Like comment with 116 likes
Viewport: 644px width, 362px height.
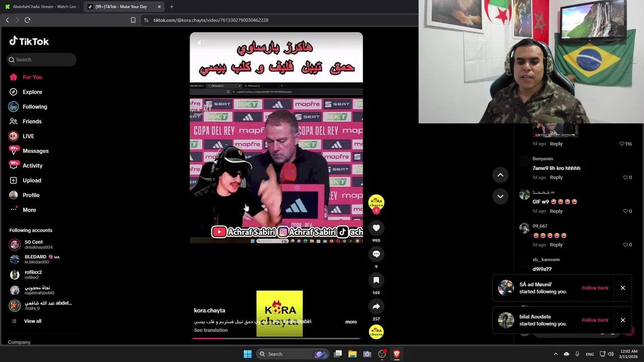(622, 144)
